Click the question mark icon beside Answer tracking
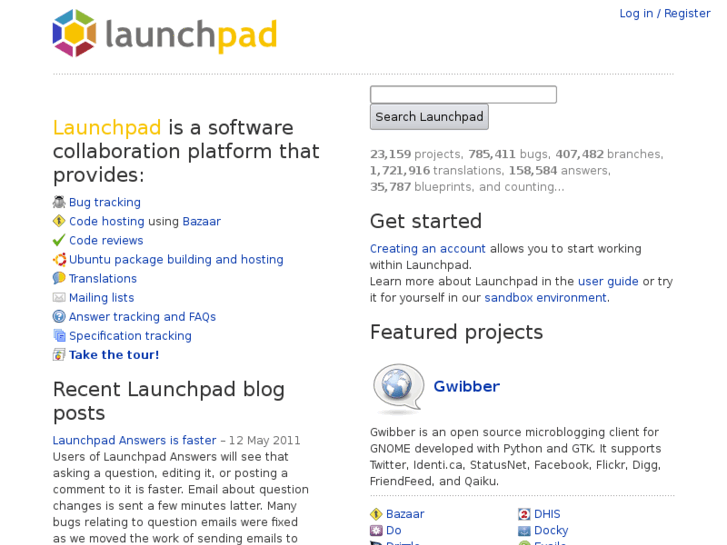This screenshot has width=727, height=545. click(x=59, y=316)
